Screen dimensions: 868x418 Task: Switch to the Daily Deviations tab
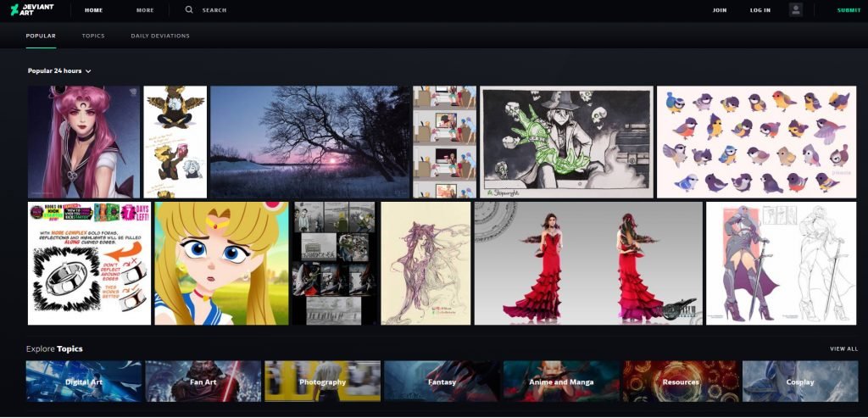160,36
